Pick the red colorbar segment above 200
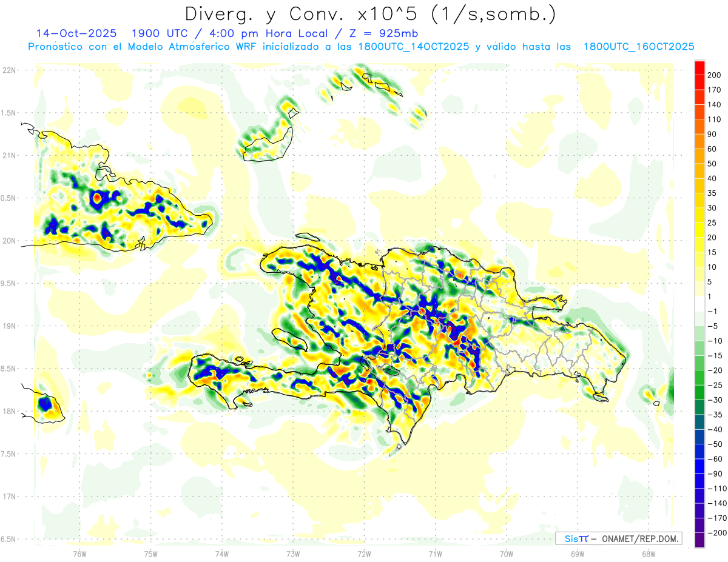 click(699, 68)
